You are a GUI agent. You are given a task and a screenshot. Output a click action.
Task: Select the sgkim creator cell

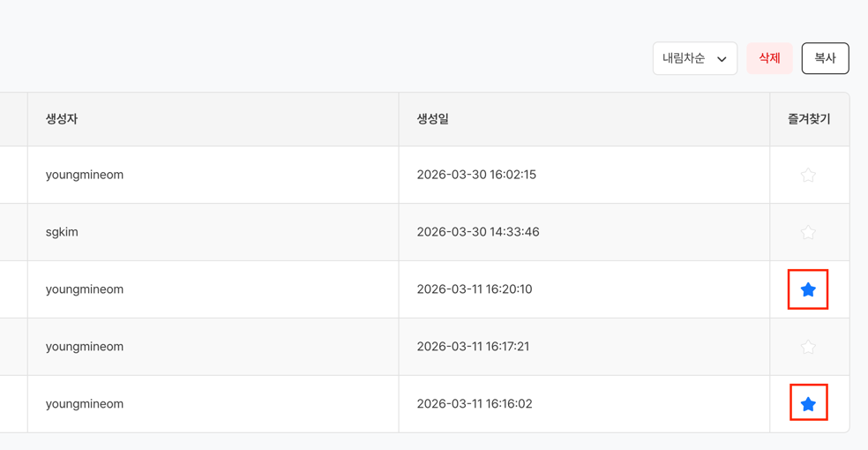pyautogui.click(x=62, y=232)
